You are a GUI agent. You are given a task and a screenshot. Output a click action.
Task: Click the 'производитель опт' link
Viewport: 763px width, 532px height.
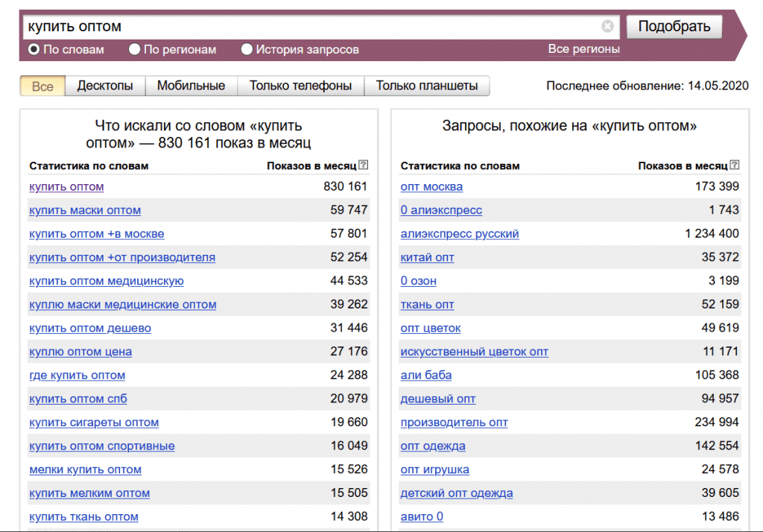pos(454,422)
